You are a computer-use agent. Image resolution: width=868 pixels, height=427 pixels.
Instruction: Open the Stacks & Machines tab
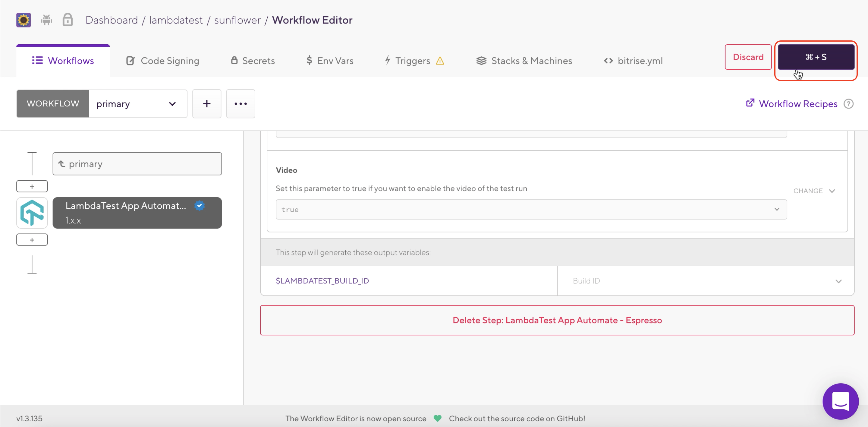[x=524, y=61]
